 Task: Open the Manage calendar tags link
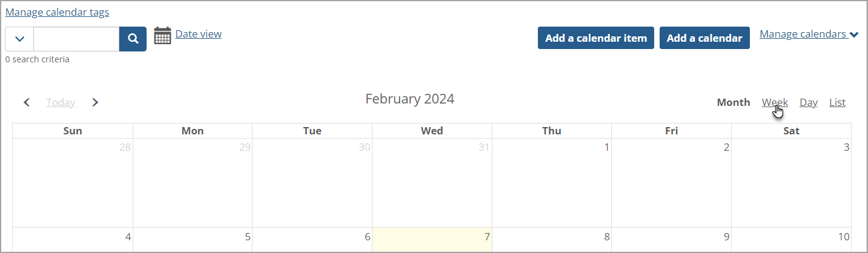[x=58, y=12]
